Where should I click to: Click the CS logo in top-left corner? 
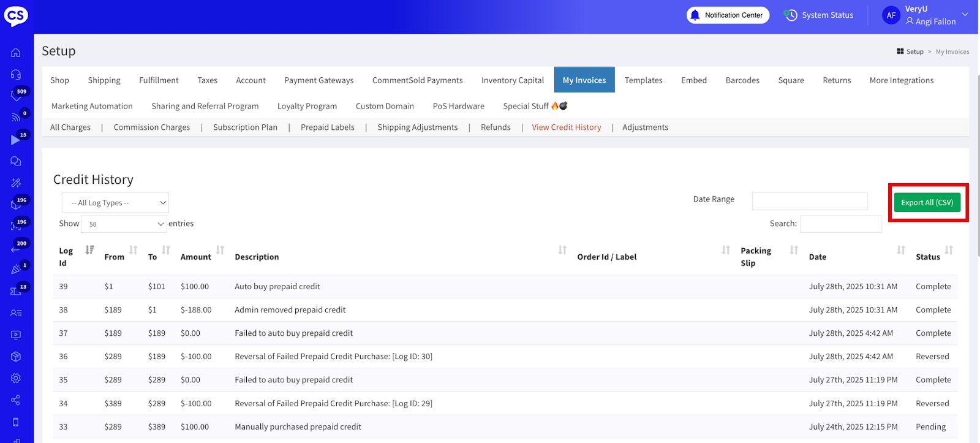[16, 16]
